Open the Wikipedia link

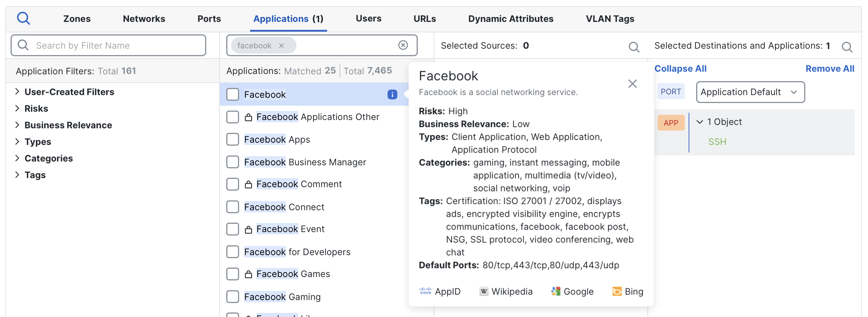pos(506,291)
